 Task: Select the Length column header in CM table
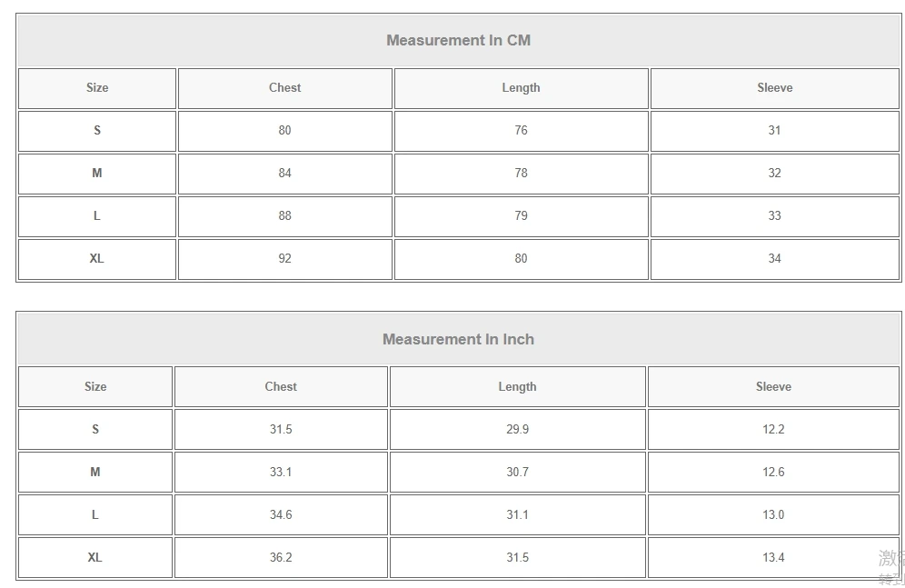click(521, 88)
